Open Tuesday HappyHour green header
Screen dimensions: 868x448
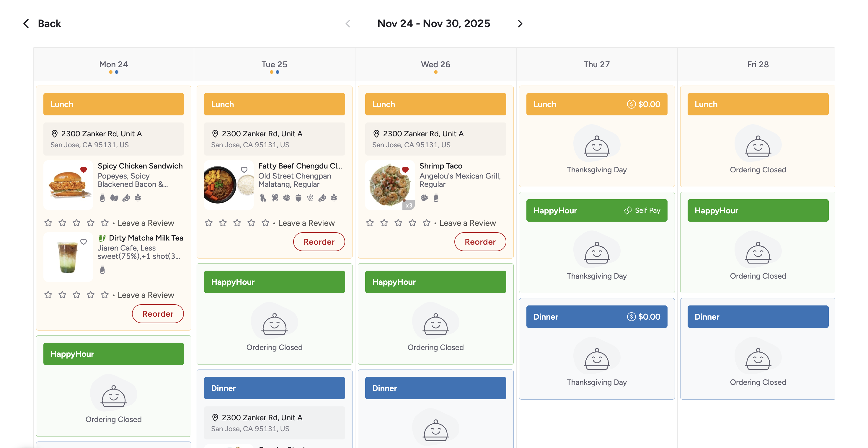click(x=274, y=282)
